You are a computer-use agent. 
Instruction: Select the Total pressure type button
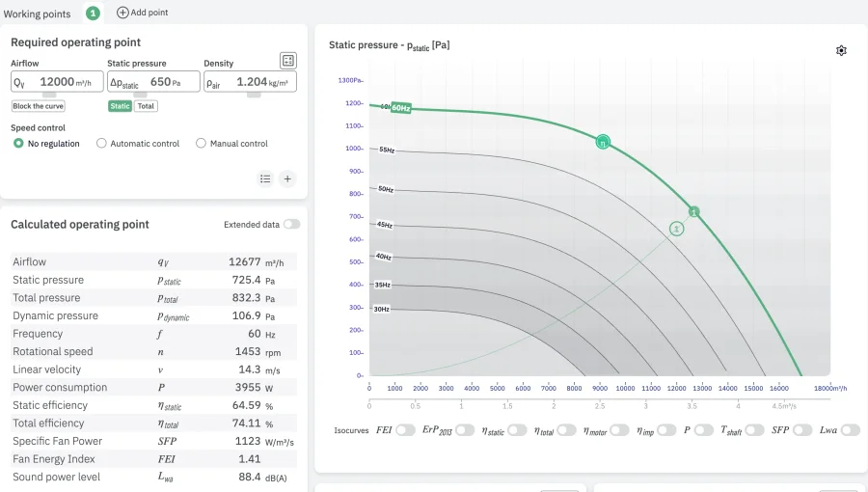coord(146,106)
